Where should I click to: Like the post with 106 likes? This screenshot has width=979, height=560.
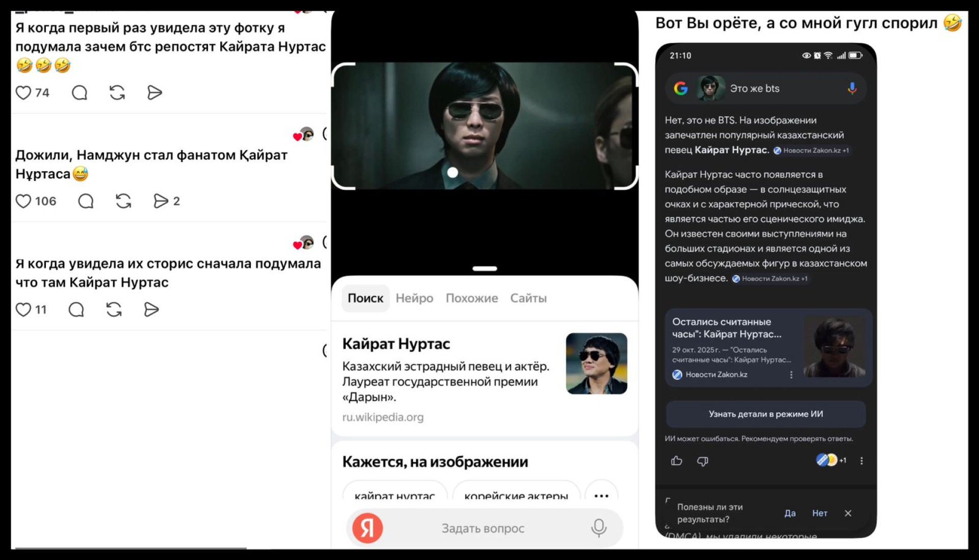pyautogui.click(x=23, y=201)
